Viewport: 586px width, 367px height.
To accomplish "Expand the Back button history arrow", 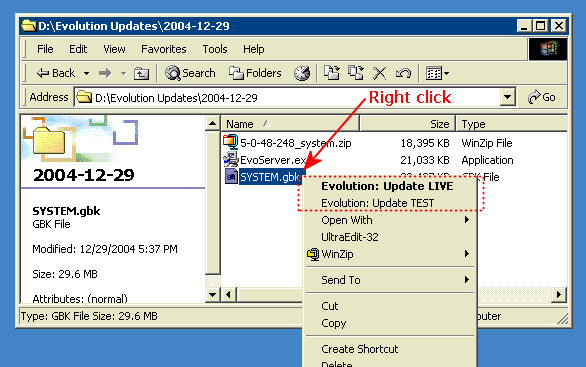I will pyautogui.click(x=86, y=73).
